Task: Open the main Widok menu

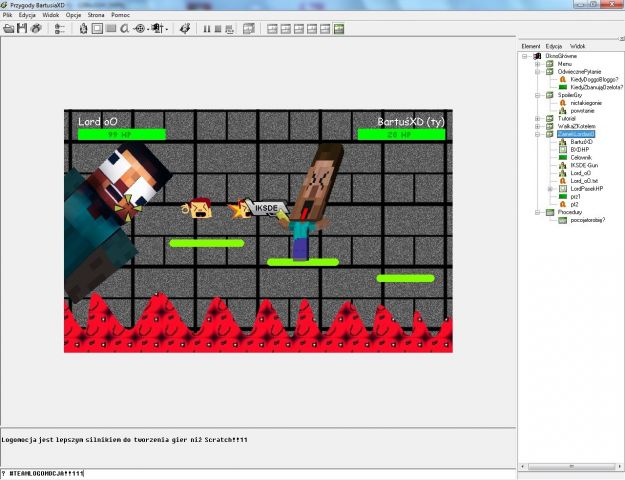Action: click(x=51, y=15)
